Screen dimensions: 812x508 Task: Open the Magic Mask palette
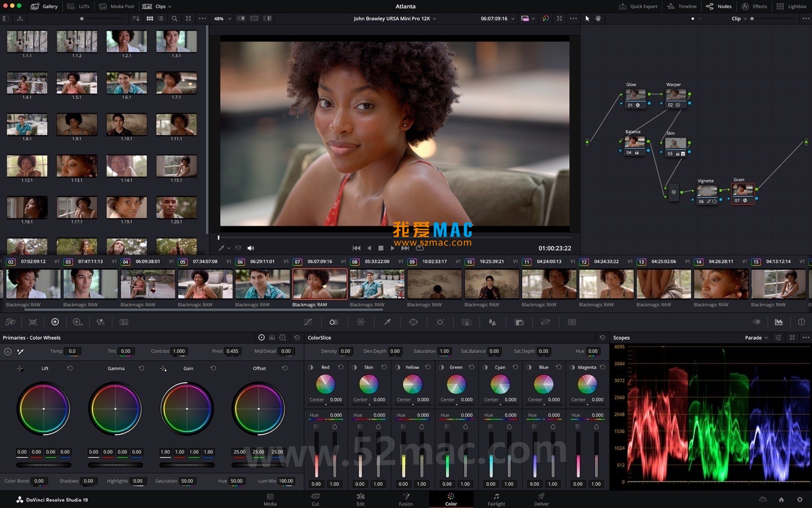[x=466, y=321]
